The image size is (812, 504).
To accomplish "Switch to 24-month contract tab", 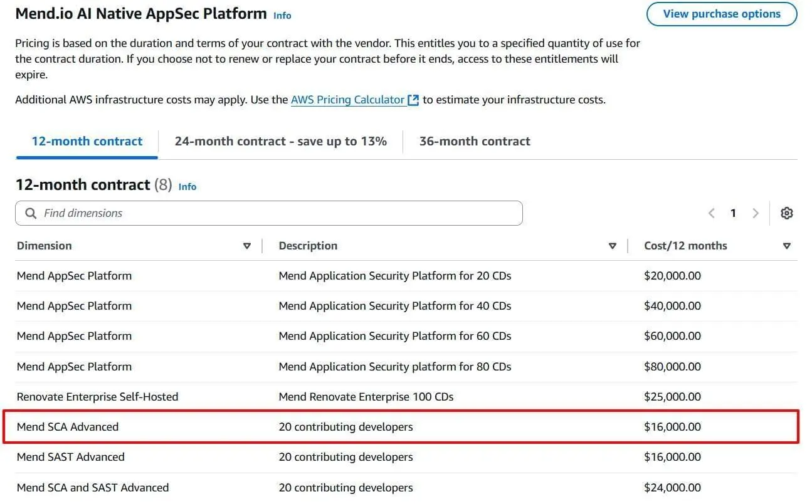I will coord(281,141).
